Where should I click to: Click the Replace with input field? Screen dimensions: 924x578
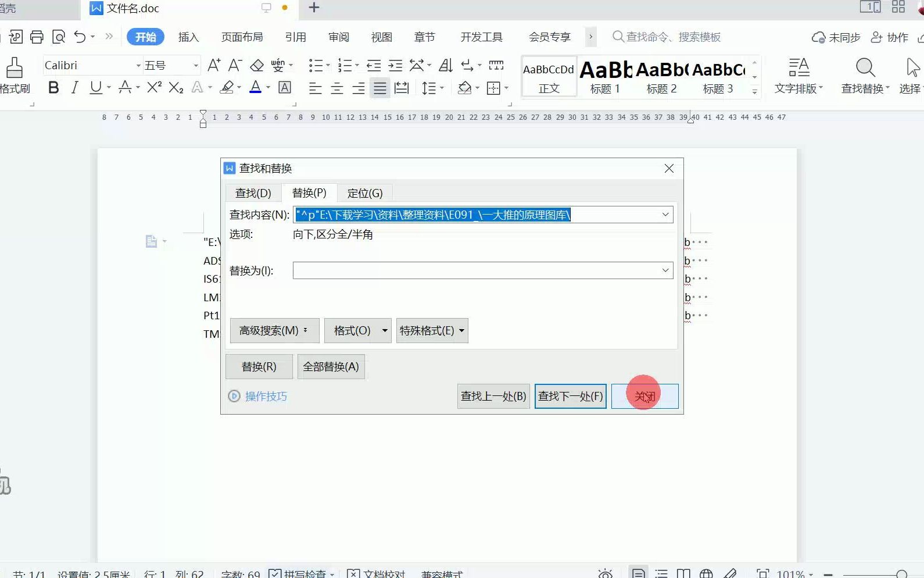(x=483, y=270)
